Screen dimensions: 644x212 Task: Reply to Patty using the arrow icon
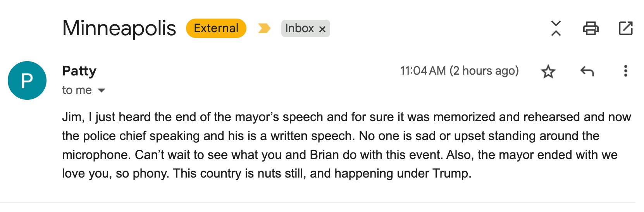click(x=587, y=71)
